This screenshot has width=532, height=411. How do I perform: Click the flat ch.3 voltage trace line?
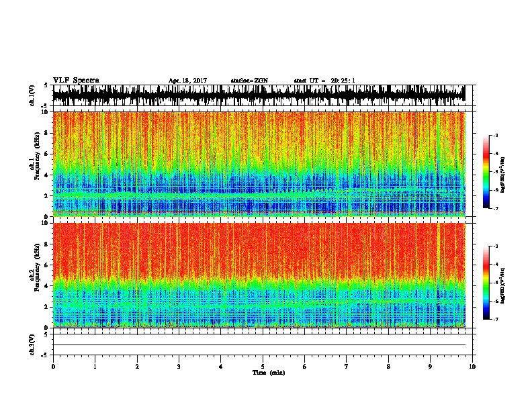point(259,345)
